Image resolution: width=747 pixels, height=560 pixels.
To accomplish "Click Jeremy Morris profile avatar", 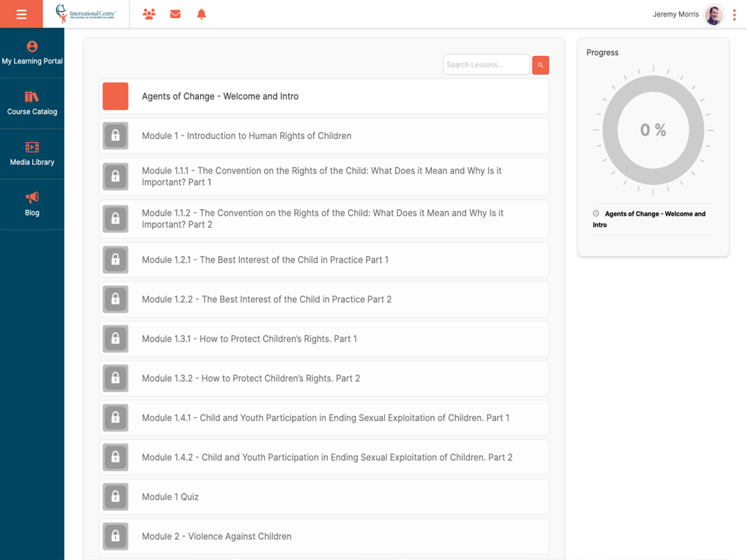I will pos(713,15).
